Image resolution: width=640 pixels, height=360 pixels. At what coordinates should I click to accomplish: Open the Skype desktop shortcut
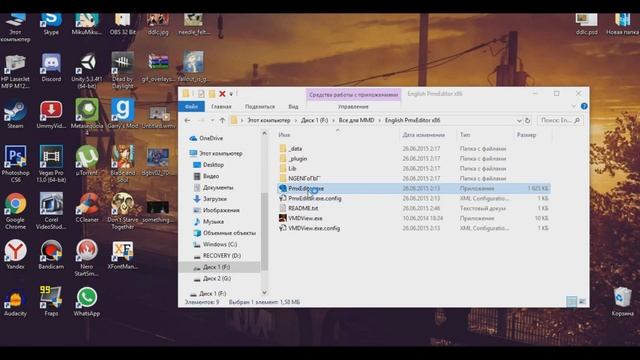[x=51, y=24]
